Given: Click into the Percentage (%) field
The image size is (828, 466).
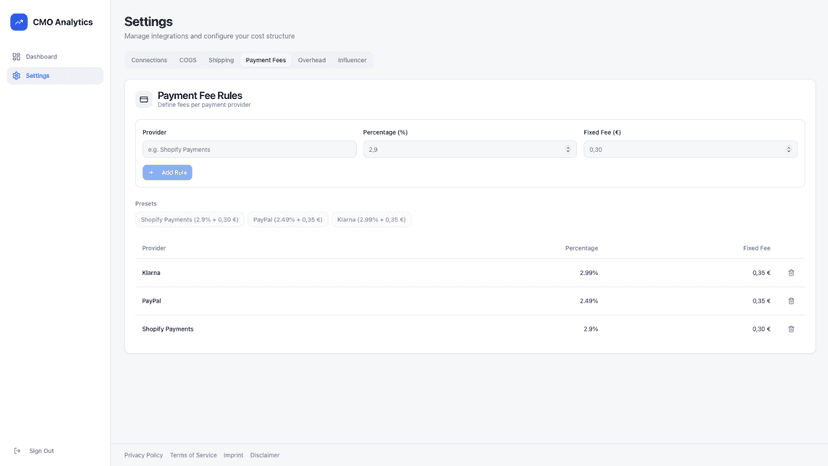Looking at the screenshot, I should (469, 150).
